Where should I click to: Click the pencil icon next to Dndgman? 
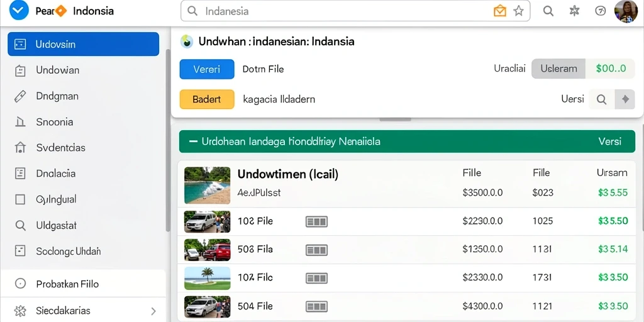point(20,96)
